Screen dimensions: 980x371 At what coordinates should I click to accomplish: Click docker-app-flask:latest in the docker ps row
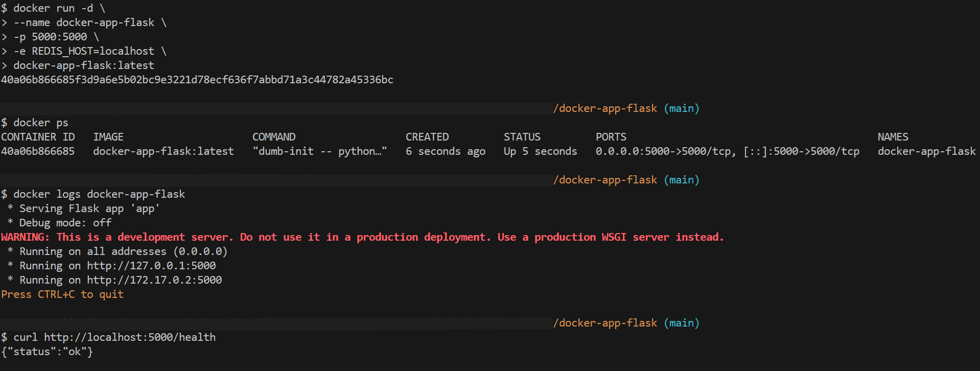[164, 151]
